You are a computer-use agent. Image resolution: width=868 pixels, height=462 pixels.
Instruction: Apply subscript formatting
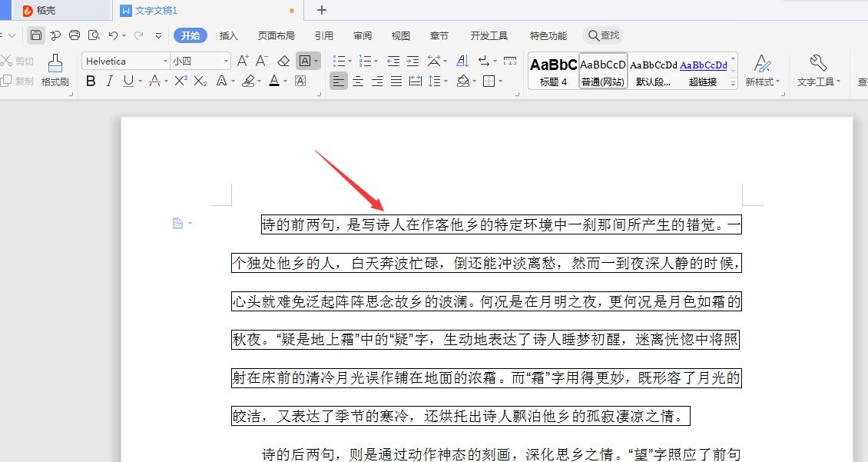pos(198,80)
